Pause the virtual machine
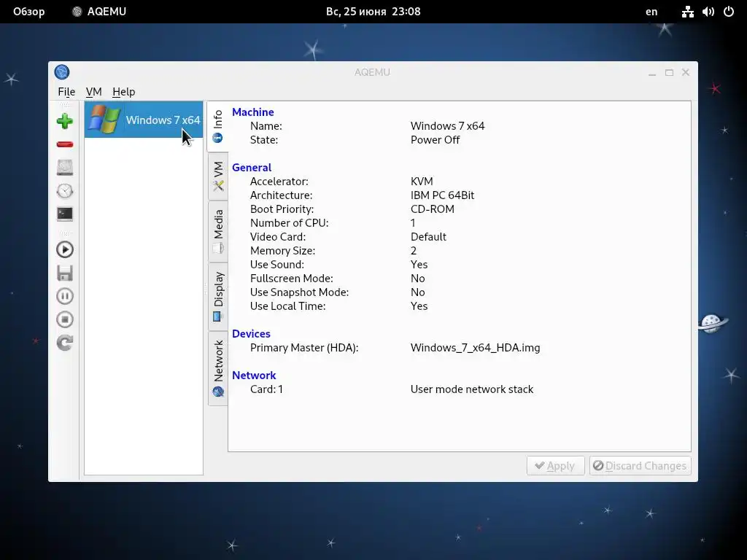The height and width of the screenshot is (560, 747). [65, 296]
